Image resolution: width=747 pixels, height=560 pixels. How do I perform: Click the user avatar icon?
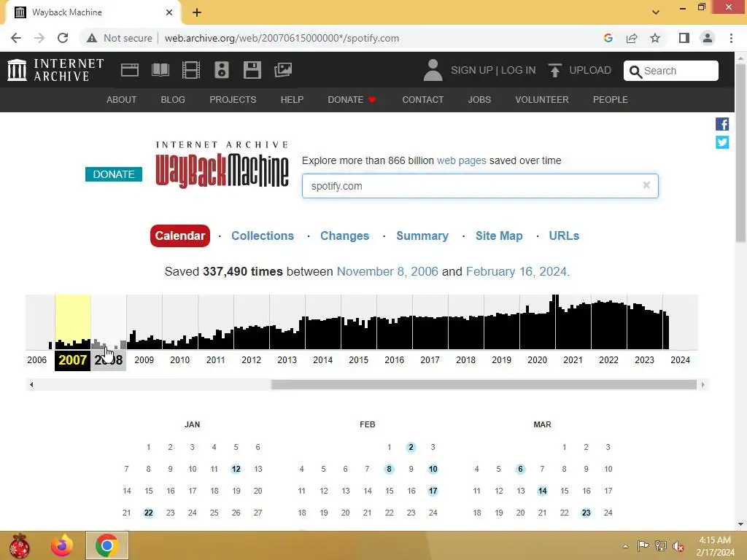click(433, 70)
